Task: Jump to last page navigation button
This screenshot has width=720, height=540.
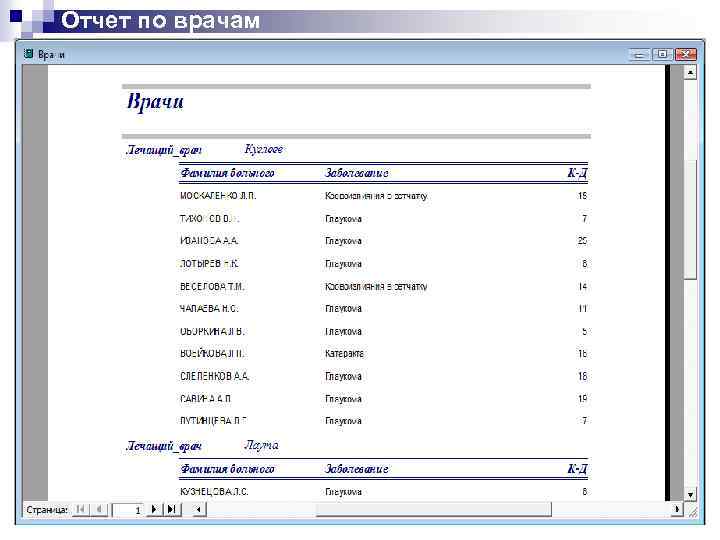Action: click(172, 509)
